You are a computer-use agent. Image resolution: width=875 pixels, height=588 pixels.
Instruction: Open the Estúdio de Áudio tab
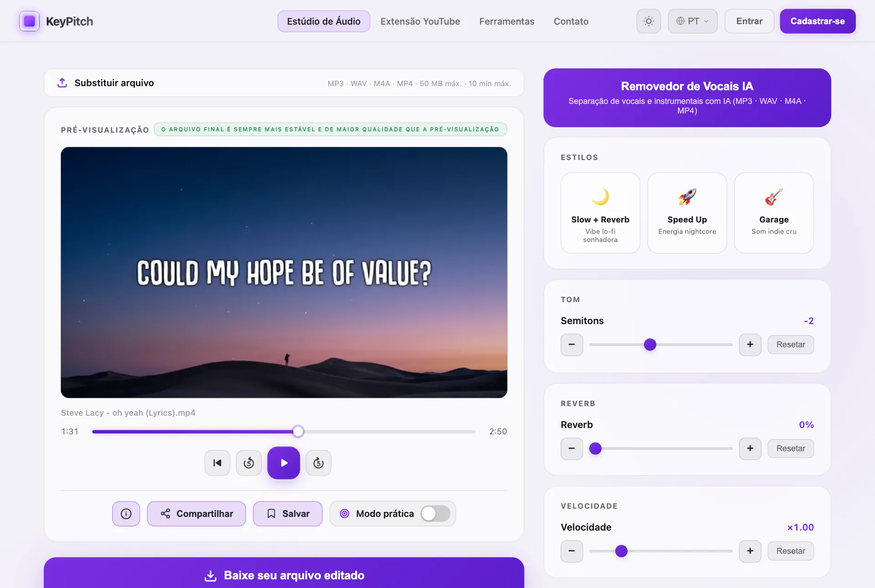[x=324, y=21]
